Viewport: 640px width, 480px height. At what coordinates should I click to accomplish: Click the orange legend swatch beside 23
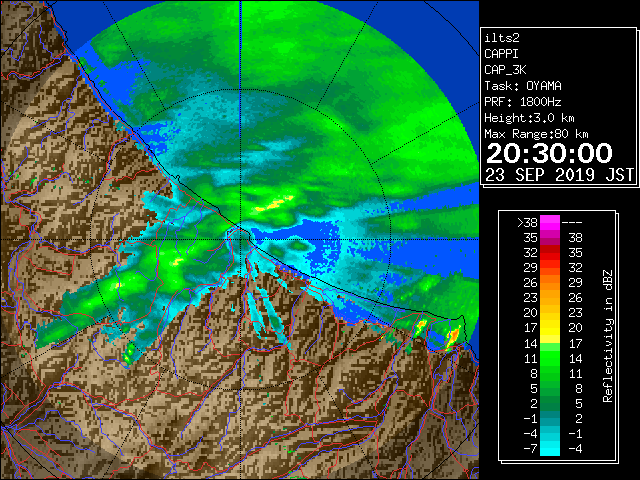pos(550,298)
